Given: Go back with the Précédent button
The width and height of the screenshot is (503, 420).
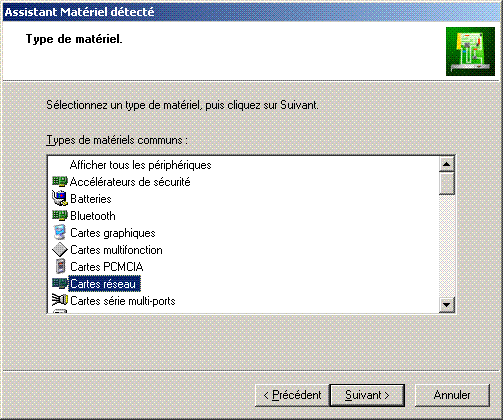Looking at the screenshot, I should click(x=292, y=395).
